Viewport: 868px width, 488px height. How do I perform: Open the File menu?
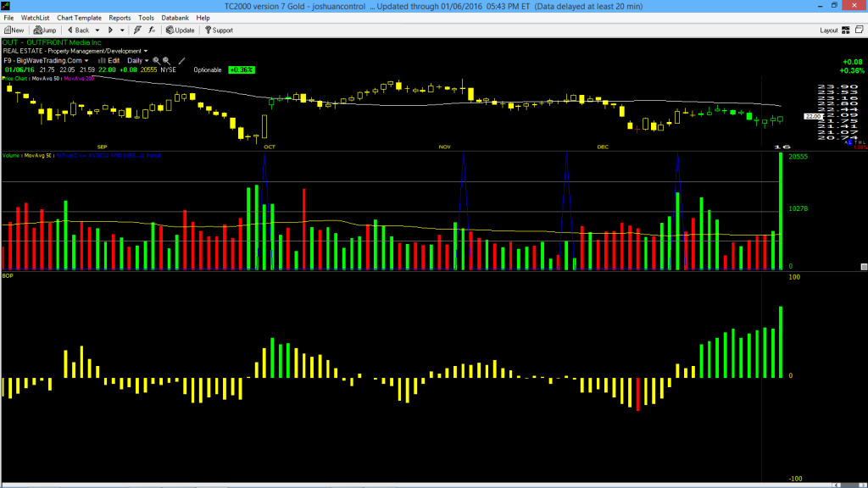pos(8,18)
